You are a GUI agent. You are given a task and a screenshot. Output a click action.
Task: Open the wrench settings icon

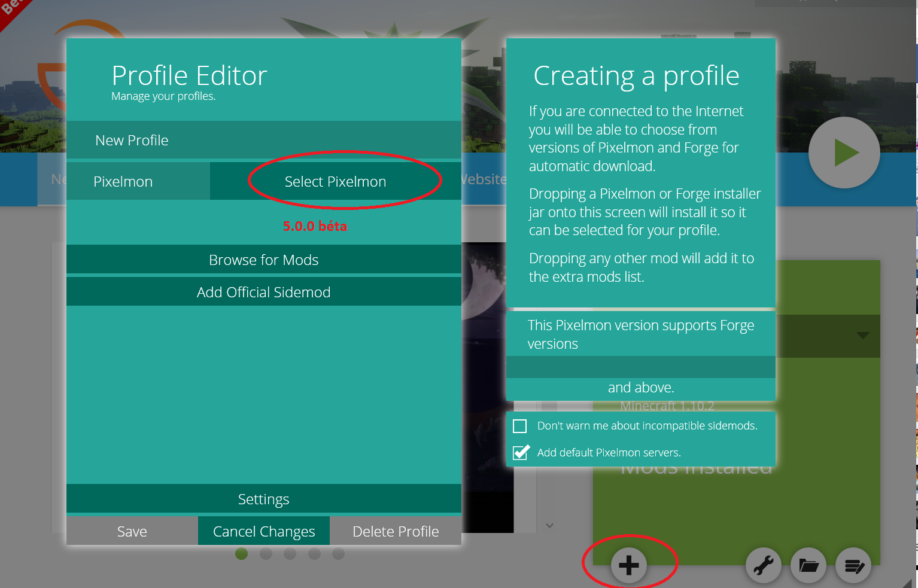(764, 565)
